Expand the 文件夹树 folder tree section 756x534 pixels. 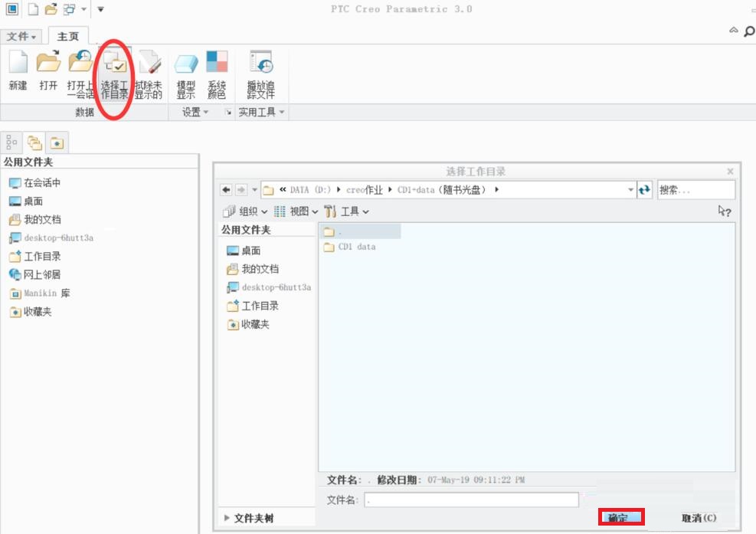click(x=249, y=518)
